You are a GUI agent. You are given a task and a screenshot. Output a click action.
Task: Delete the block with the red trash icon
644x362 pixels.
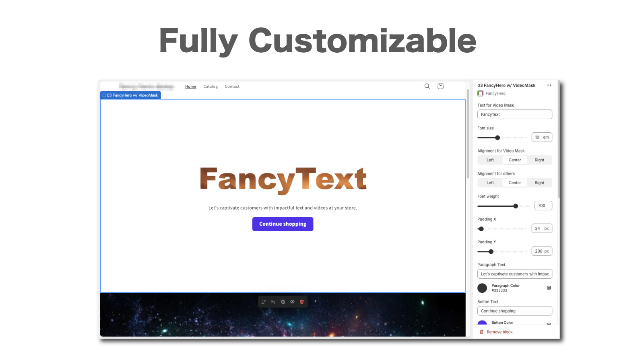[x=302, y=302]
